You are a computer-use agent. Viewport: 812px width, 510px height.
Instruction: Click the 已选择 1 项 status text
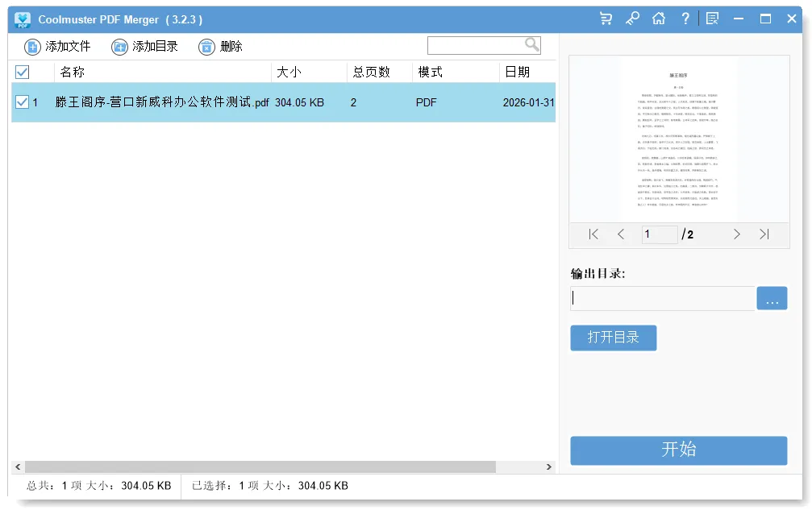[x=270, y=486]
